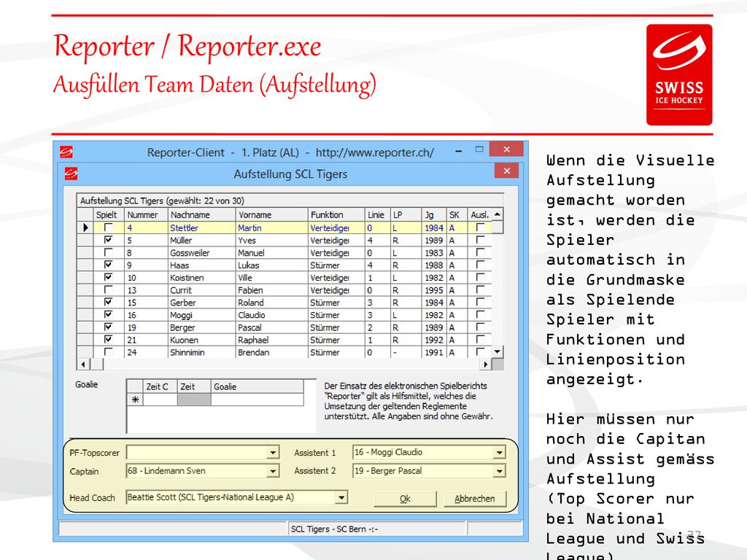Viewport: 747px width, 560px height.
Task: Uncheck Spielt for Moggi Claudio
Action: click(x=109, y=314)
